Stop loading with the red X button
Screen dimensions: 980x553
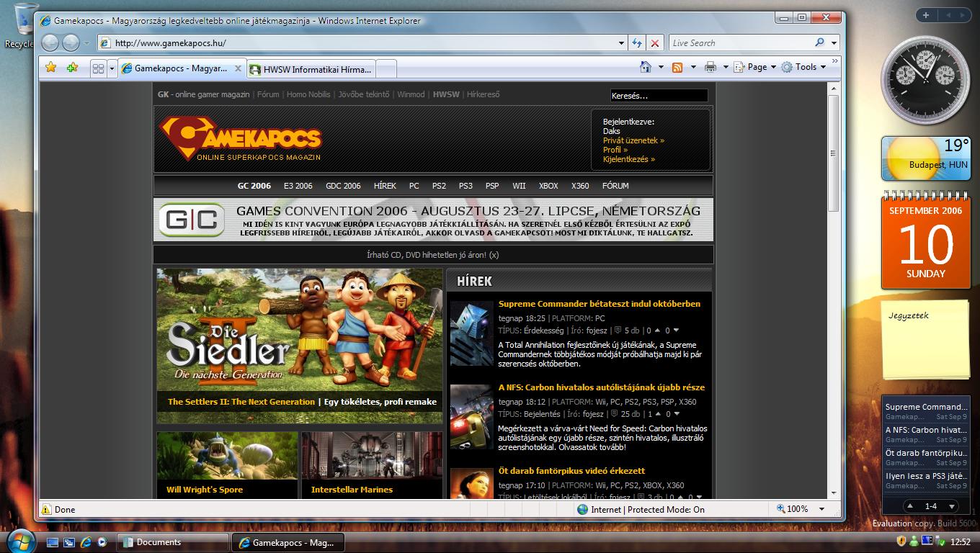(654, 43)
